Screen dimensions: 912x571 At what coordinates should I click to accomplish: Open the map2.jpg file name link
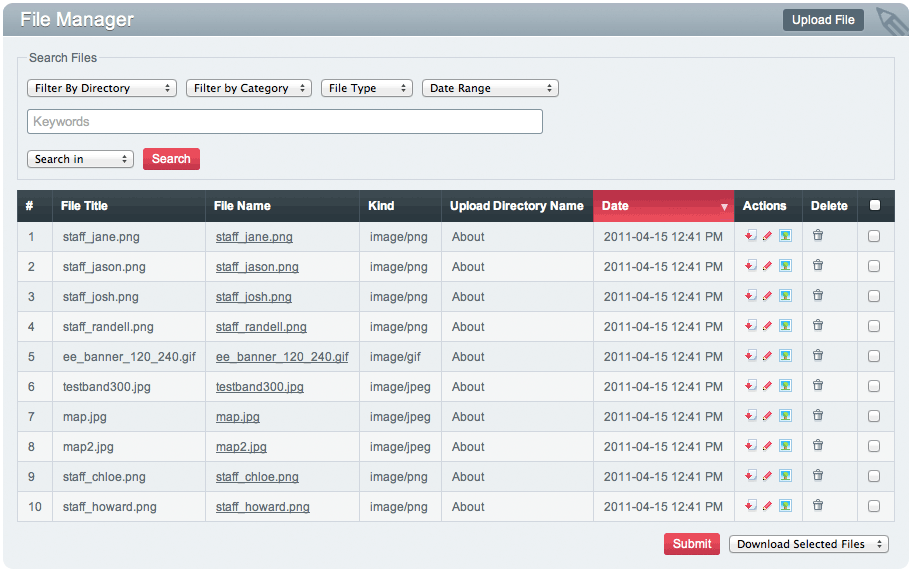click(x=241, y=447)
